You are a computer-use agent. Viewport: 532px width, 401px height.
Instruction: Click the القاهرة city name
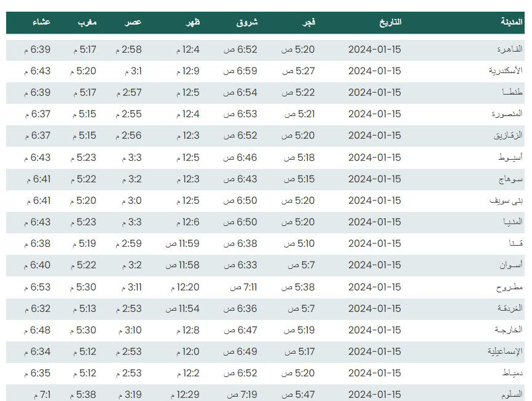(510, 49)
